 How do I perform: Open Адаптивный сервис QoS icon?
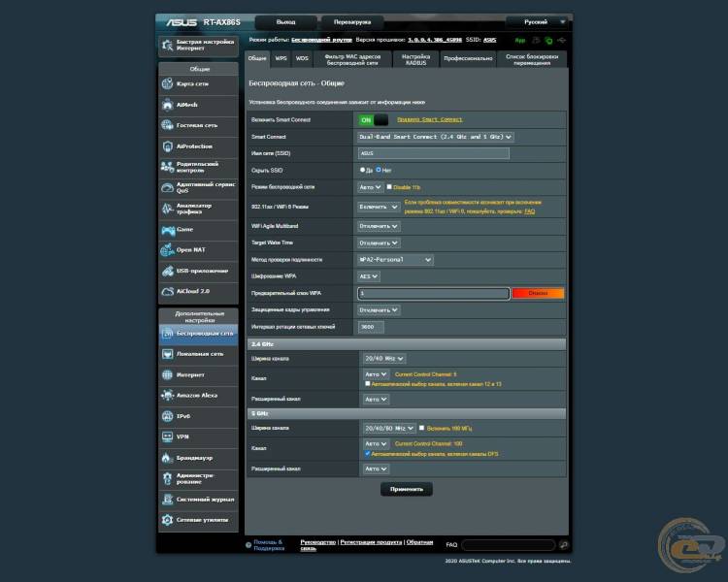[x=167, y=187]
